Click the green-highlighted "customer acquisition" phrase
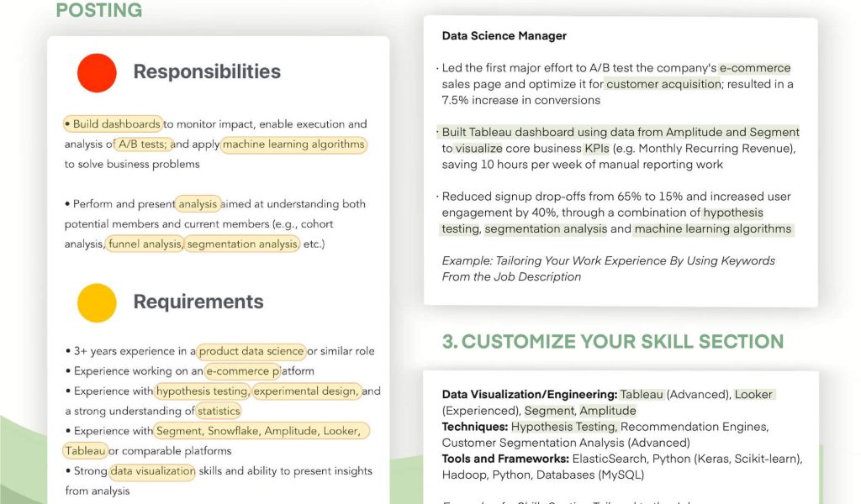861x504 pixels. point(663,84)
